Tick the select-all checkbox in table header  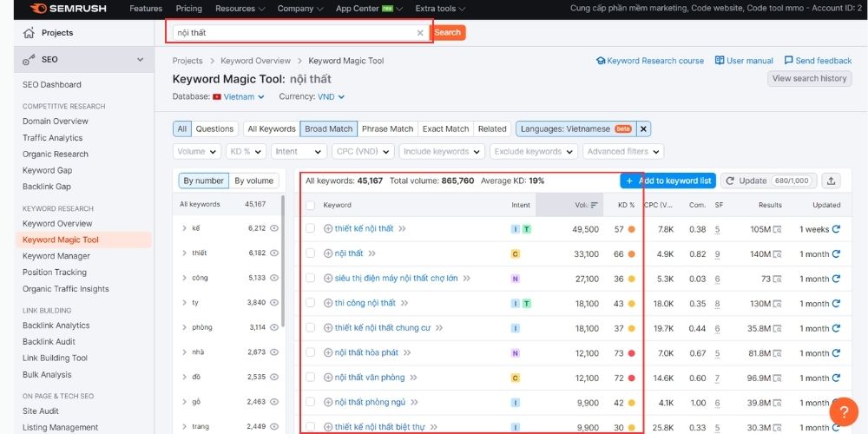pyautogui.click(x=311, y=206)
